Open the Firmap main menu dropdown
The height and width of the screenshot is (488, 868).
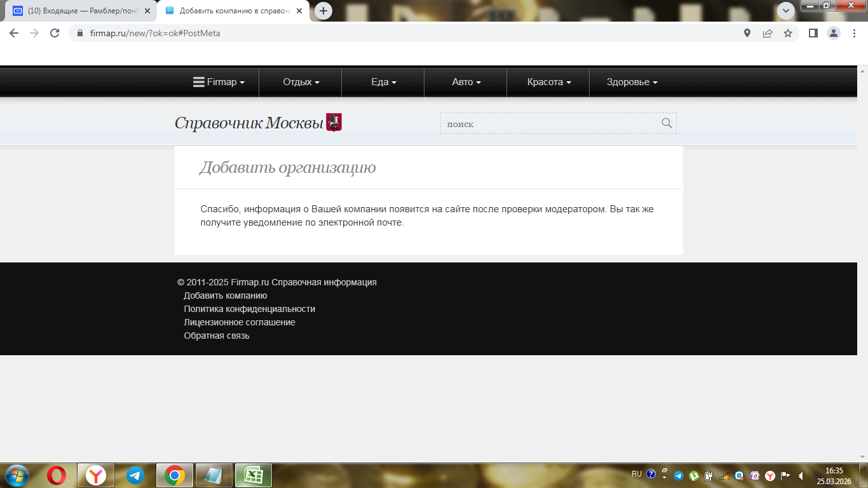[x=219, y=82]
